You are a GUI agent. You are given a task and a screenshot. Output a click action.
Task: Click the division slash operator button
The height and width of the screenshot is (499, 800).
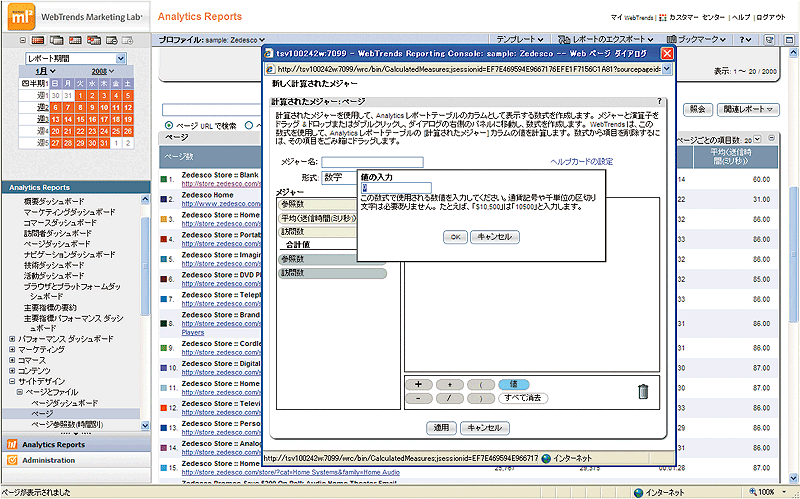click(x=450, y=398)
